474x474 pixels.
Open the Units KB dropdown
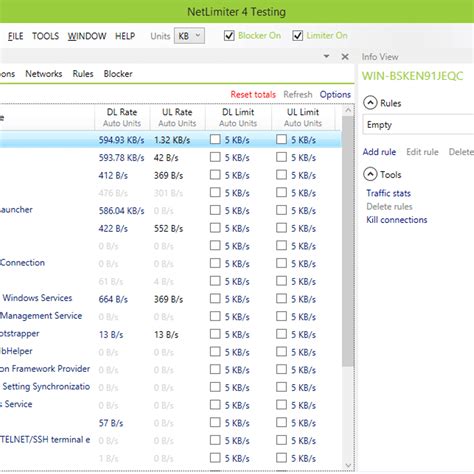189,36
